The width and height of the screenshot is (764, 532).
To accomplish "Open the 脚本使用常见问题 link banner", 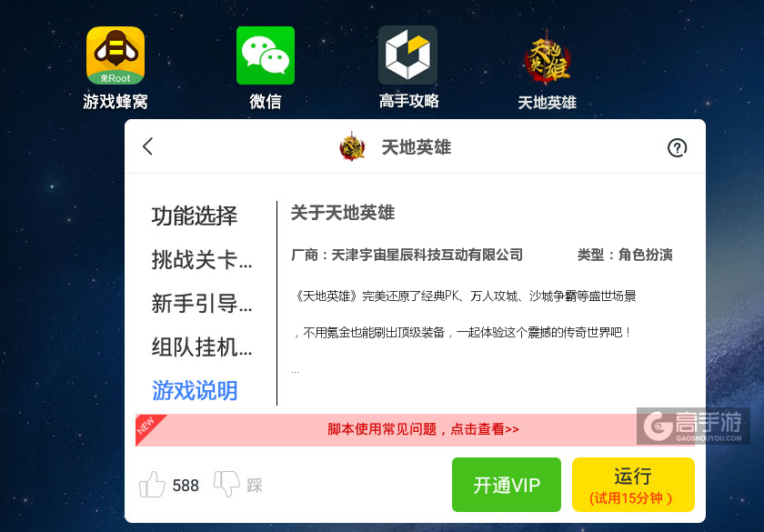I will click(x=423, y=429).
